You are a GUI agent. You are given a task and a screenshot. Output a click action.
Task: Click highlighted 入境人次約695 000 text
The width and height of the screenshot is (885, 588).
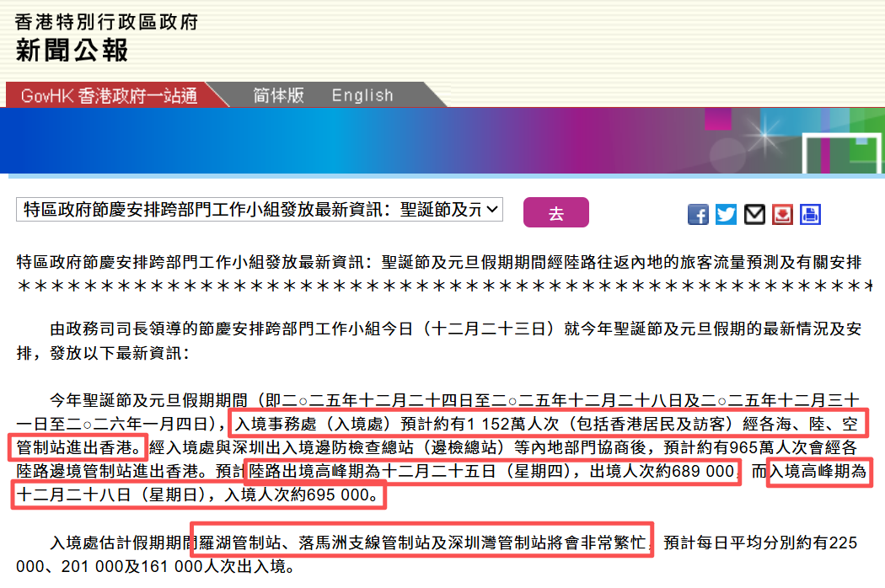[301, 494]
